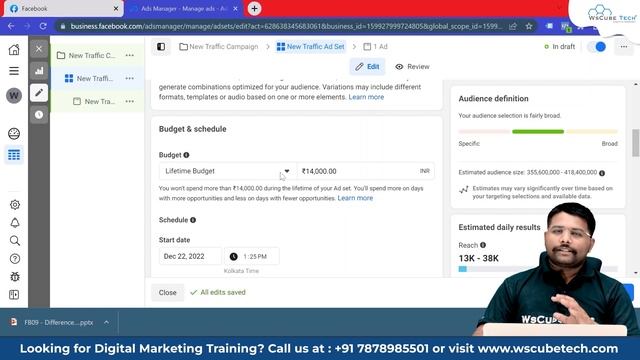The image size is (640, 360).
Task: Click the audience definition specific-broad gauge
Action: click(x=538, y=131)
